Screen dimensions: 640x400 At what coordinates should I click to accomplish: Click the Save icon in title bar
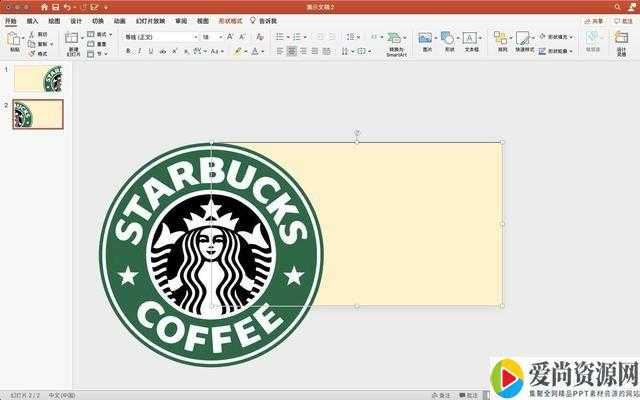tap(56, 7)
